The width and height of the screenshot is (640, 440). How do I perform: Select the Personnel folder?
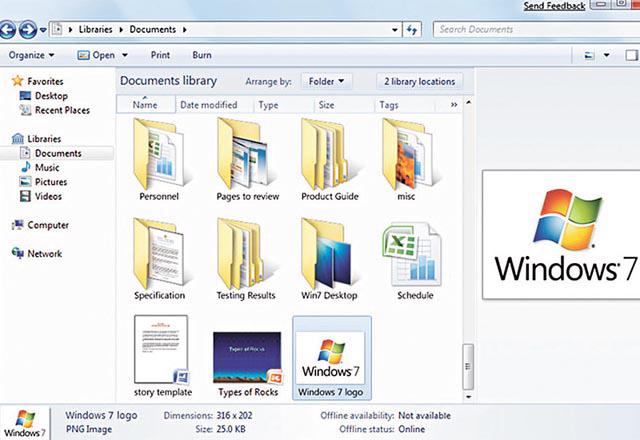[x=159, y=160]
